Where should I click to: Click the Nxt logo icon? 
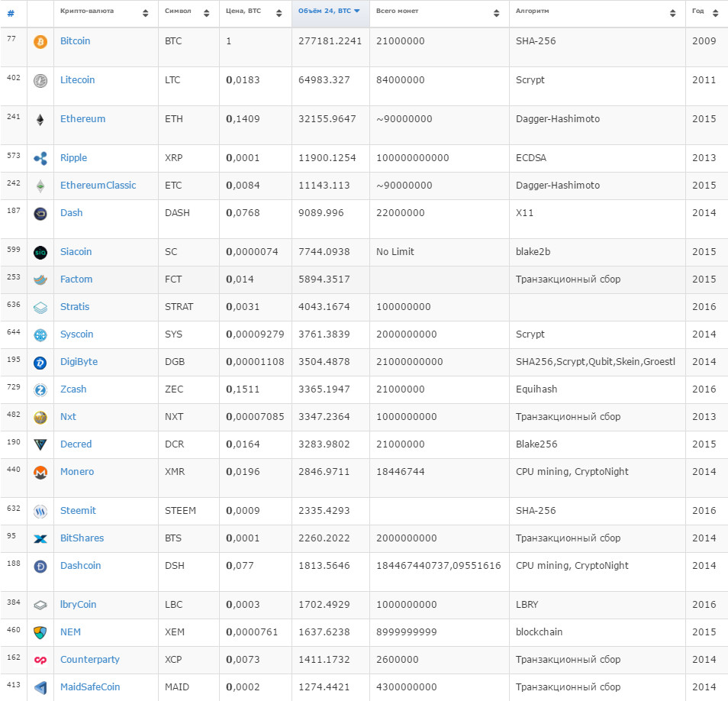coord(40,418)
